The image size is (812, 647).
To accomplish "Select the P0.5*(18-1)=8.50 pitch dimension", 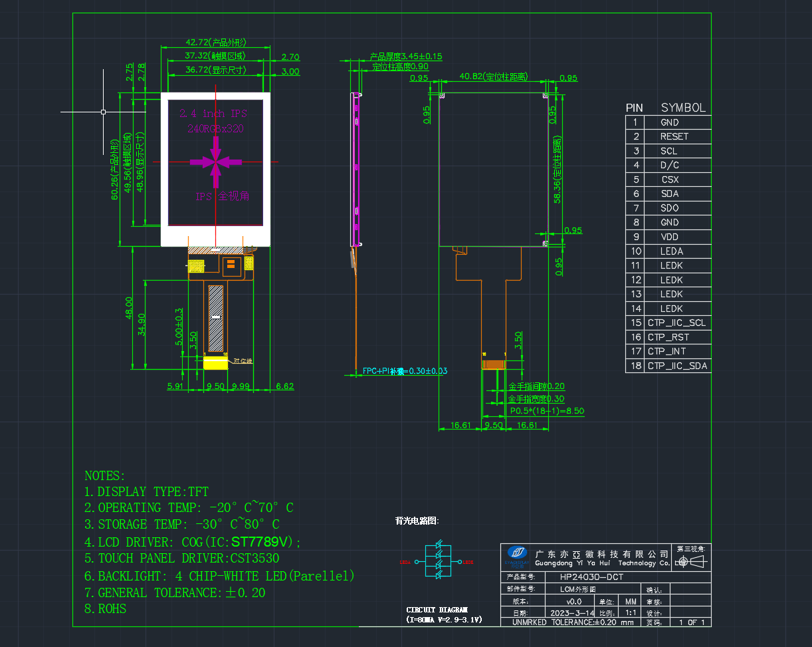I will pos(548,411).
